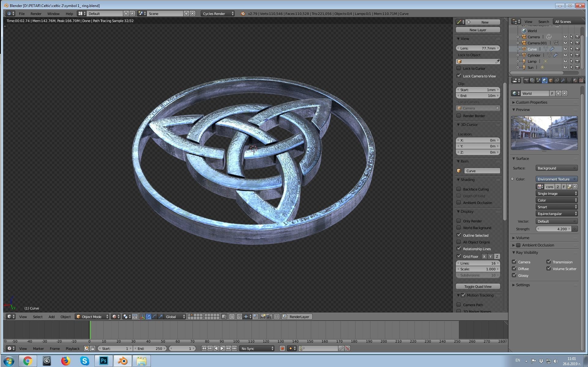Open the Texture properties checker tab
This screenshot has height=367, width=588.
click(581, 80)
